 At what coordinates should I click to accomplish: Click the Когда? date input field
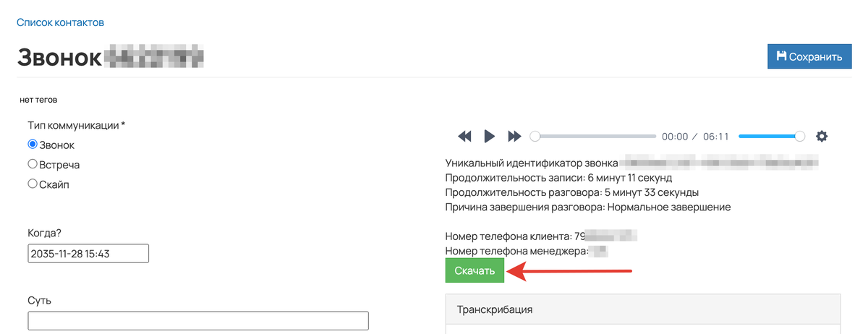(x=88, y=253)
